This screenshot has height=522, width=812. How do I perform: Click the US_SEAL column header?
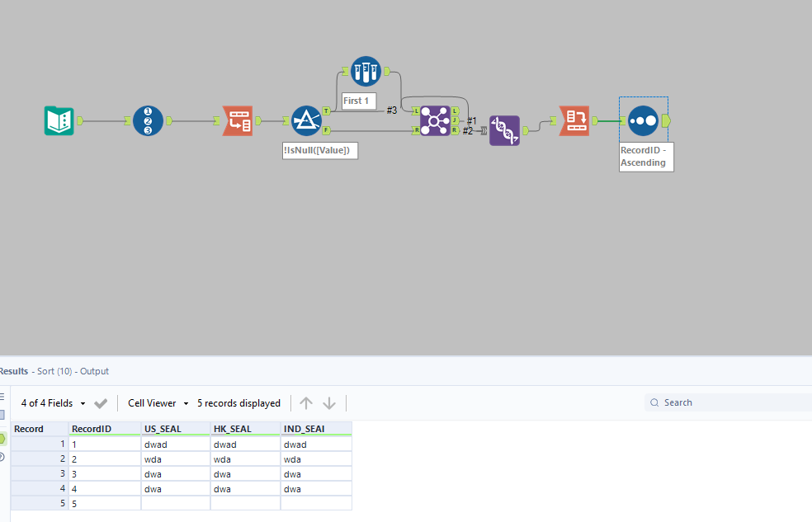(x=176, y=429)
